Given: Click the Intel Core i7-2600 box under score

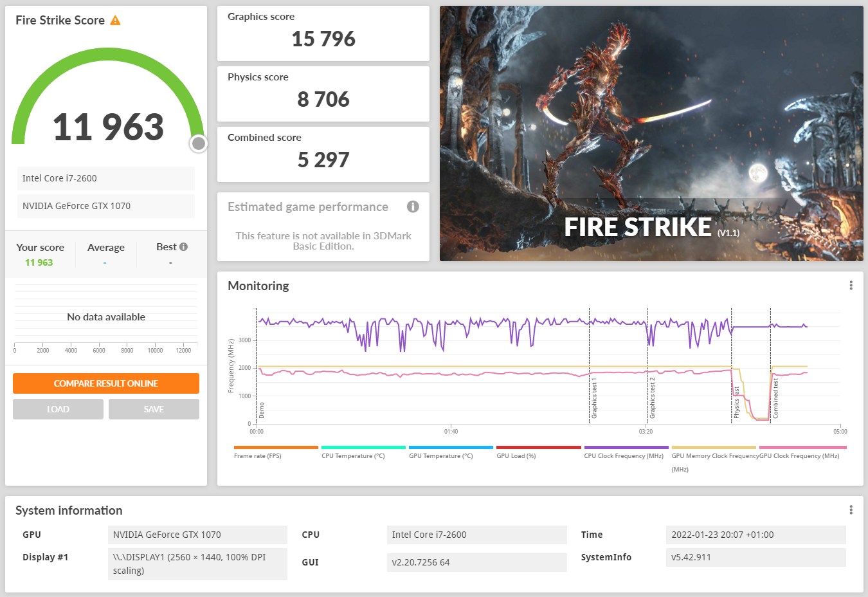Looking at the screenshot, I should pyautogui.click(x=105, y=178).
